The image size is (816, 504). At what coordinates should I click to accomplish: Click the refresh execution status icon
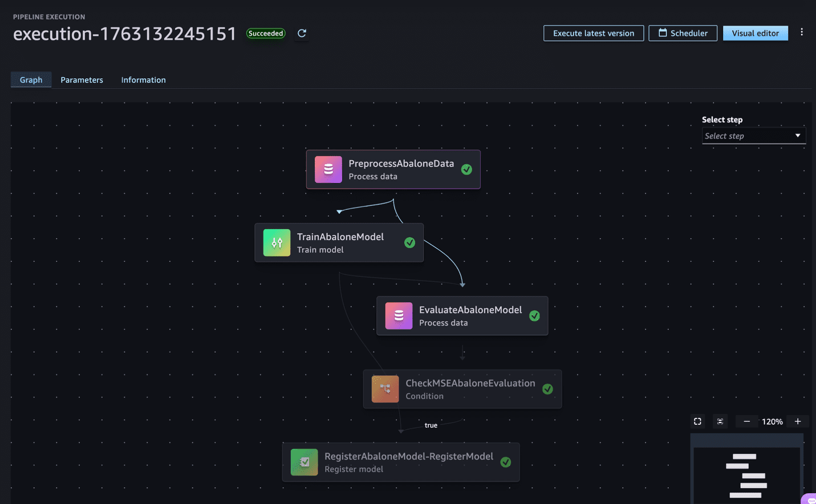point(302,34)
